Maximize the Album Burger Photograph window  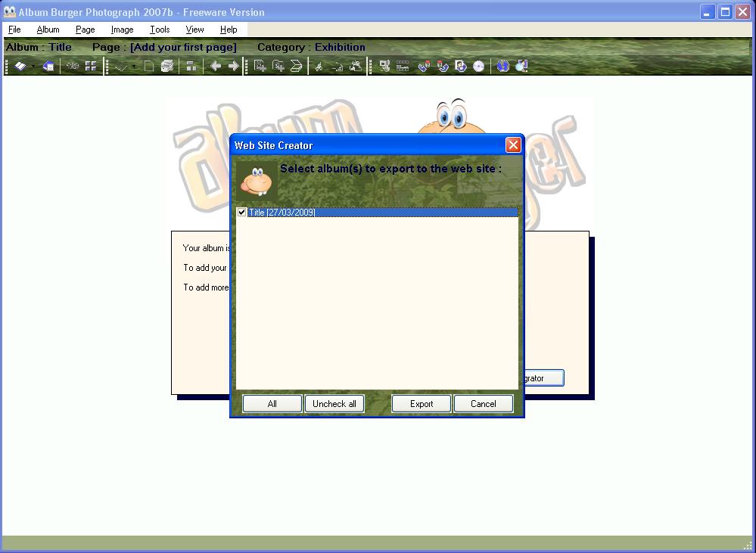725,12
